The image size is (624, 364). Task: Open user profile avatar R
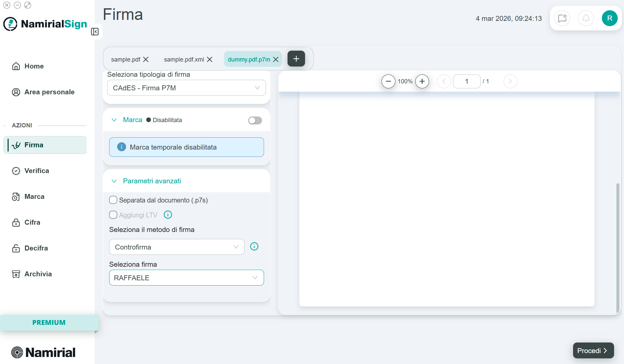(610, 18)
